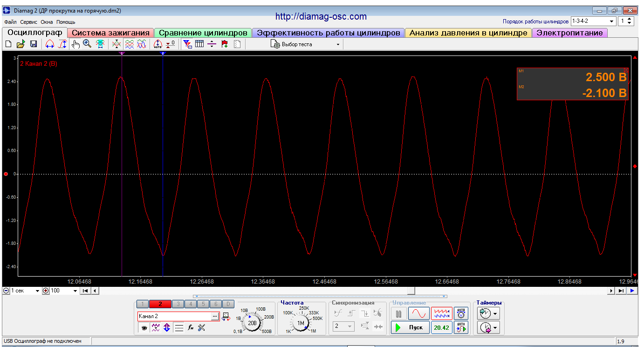Screen dimensions: 644x347
Task: Toggle channel 5 button
Action: pyautogui.click(x=203, y=304)
